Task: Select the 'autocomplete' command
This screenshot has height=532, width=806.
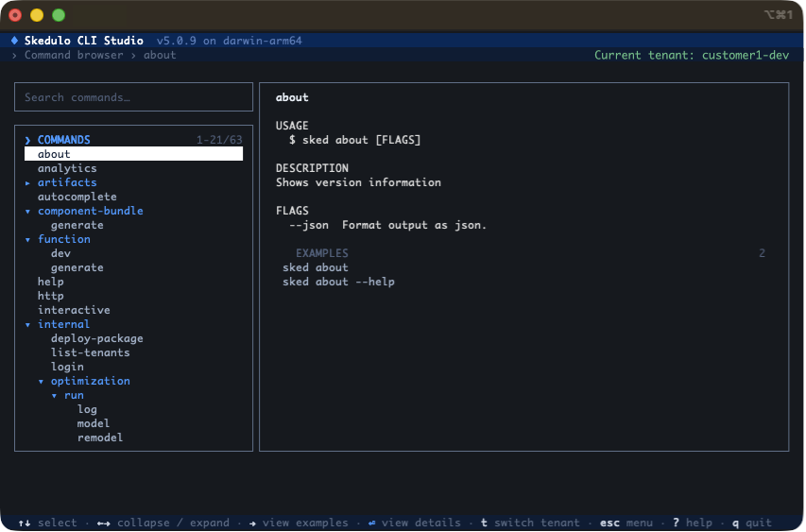Action: (77, 197)
